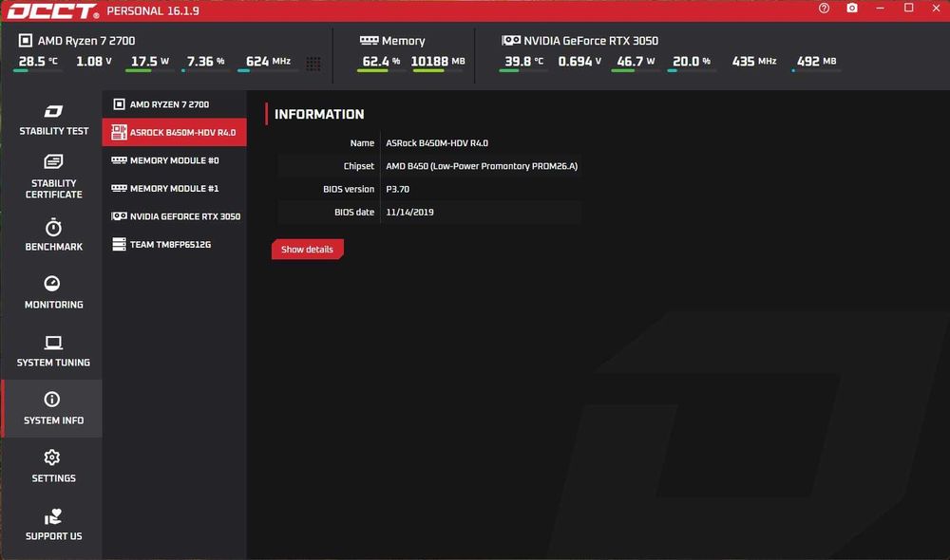Click the AMD Ryzen 7 2700 header title

click(x=86, y=41)
